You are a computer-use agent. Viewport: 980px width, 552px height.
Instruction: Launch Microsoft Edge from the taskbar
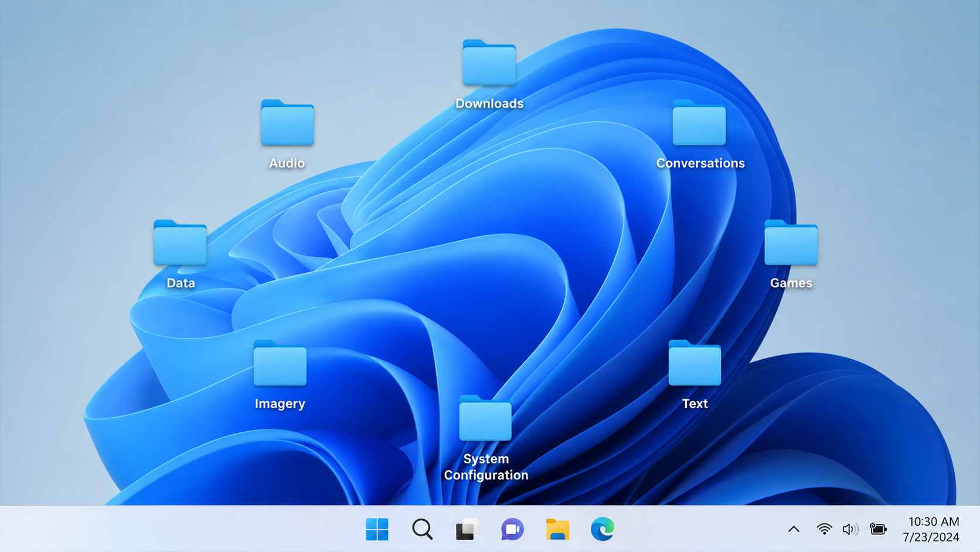(603, 529)
